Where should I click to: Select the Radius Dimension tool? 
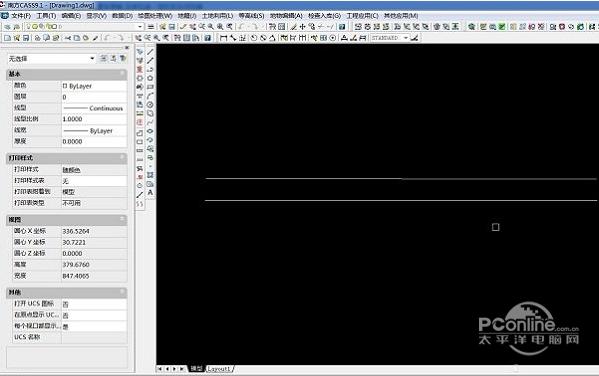click(254, 38)
